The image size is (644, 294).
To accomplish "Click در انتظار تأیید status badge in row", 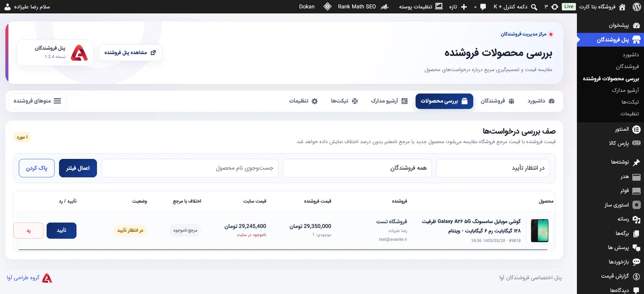I will [130, 230].
